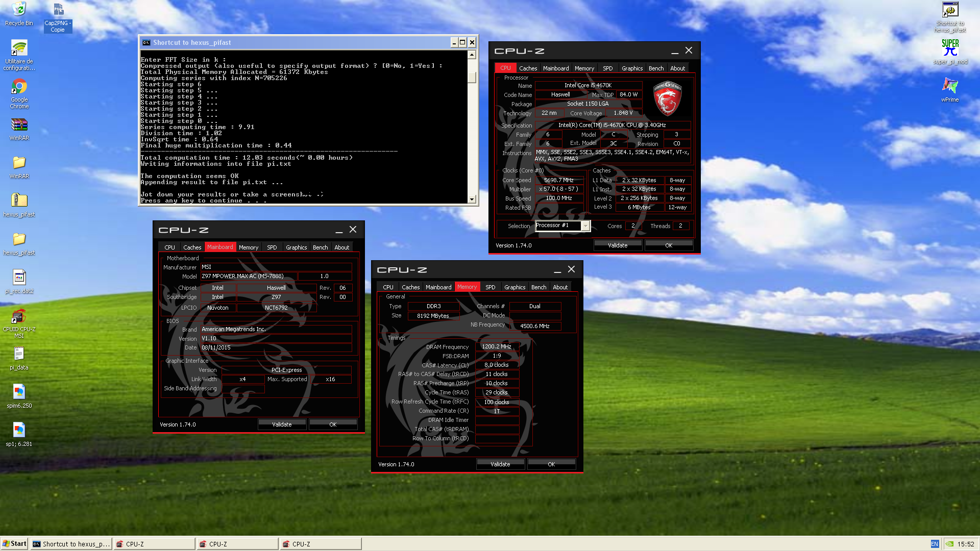Open the About tab in CPU window
The image size is (980, 551).
pyautogui.click(x=677, y=68)
